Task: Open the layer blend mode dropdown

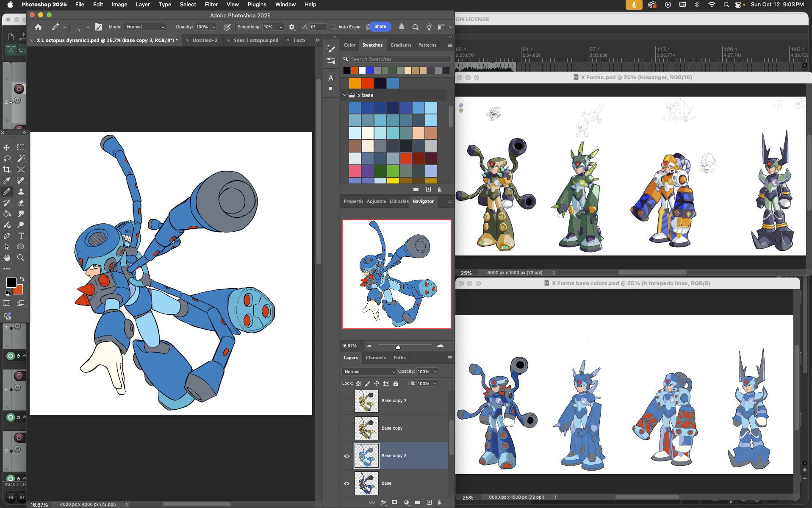Action: (369, 372)
